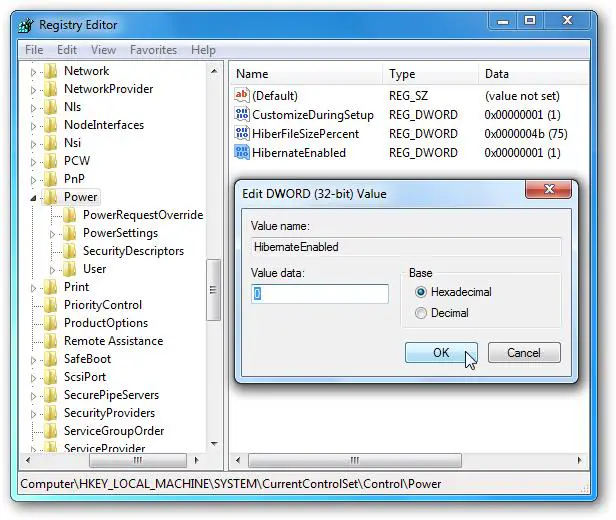Image resolution: width=616 pixels, height=520 pixels.
Task: Expand the SecurityProviders key
Action: (x=33, y=414)
